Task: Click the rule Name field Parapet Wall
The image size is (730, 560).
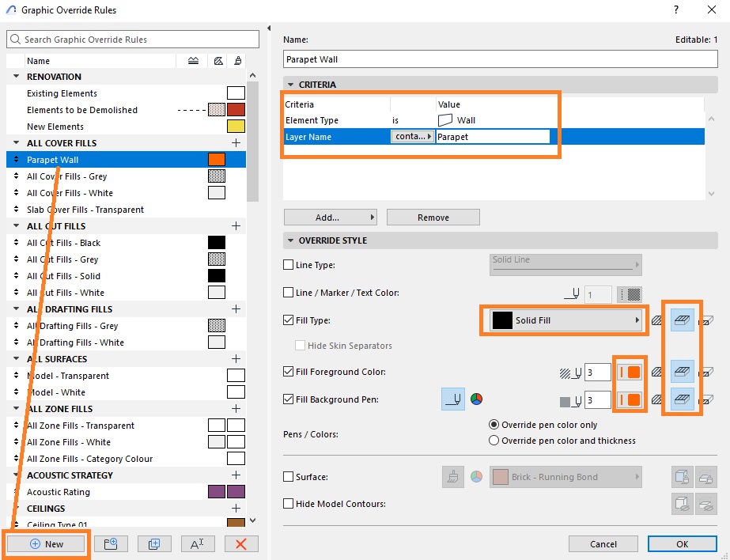Action: [500, 59]
